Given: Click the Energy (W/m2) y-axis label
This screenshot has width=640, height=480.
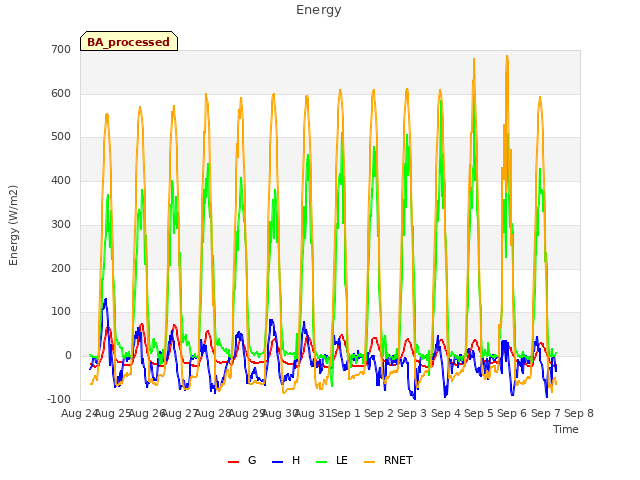Looking at the screenshot, I should click(13, 225).
